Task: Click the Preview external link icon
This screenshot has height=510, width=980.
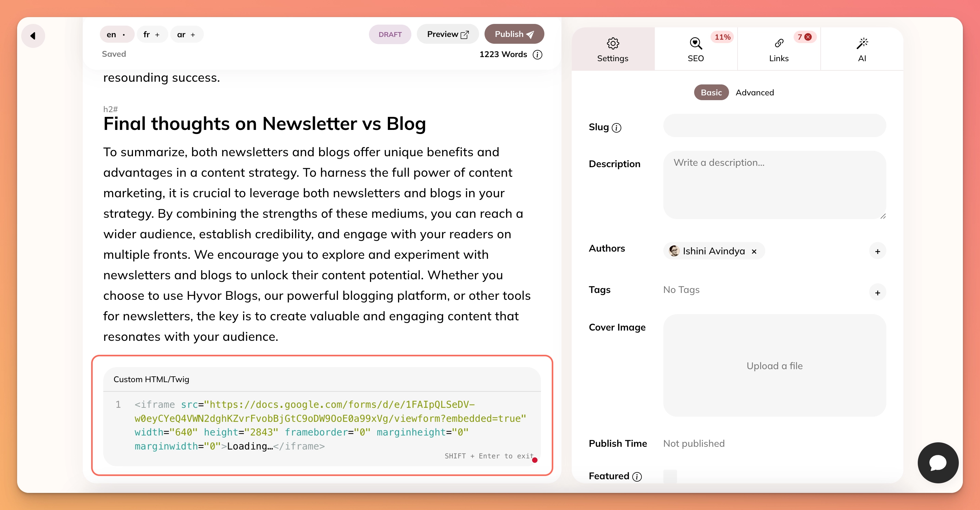Action: pos(465,34)
